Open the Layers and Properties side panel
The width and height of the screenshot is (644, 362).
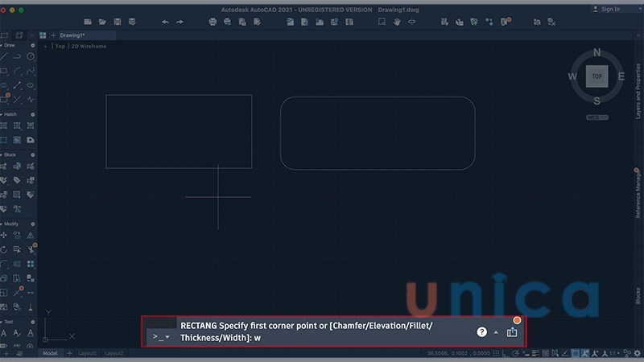tap(638, 93)
